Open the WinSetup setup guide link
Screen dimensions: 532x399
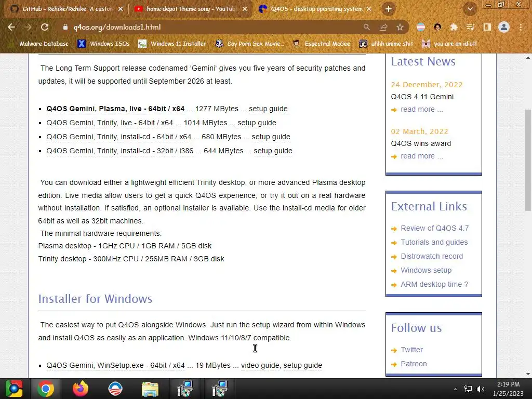click(x=303, y=365)
